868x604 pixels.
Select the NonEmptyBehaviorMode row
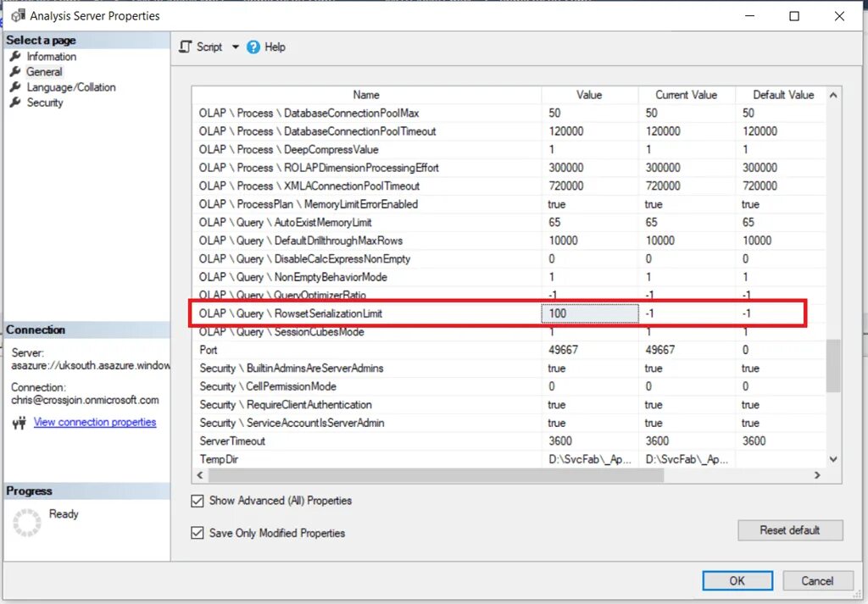click(509, 277)
